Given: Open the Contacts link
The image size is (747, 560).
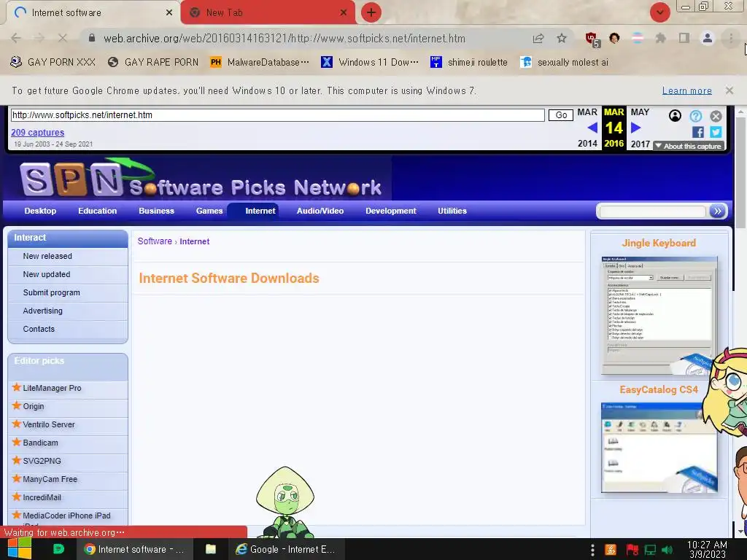Looking at the screenshot, I should [39, 329].
